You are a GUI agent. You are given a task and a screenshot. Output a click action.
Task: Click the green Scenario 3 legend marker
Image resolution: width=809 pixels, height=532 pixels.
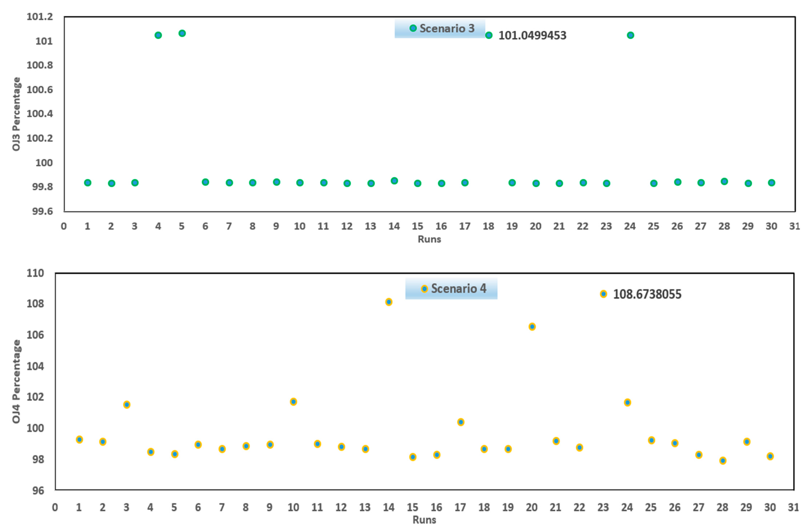pos(413,28)
